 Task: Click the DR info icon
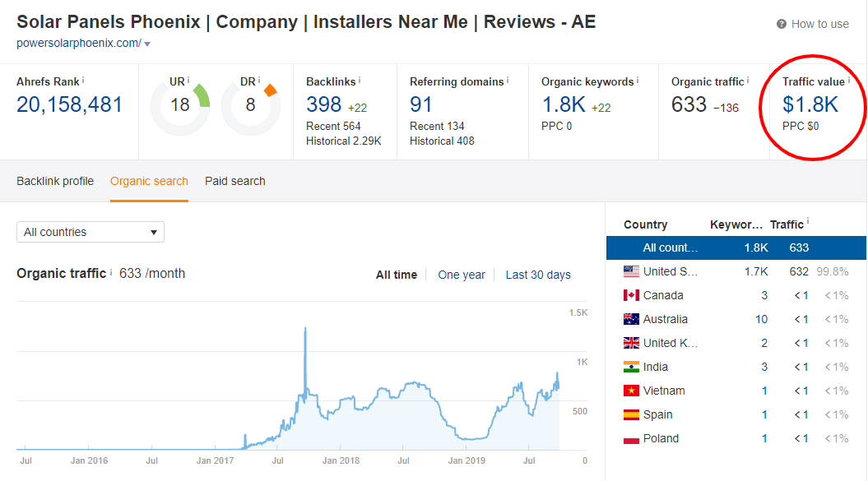pyautogui.click(x=258, y=81)
